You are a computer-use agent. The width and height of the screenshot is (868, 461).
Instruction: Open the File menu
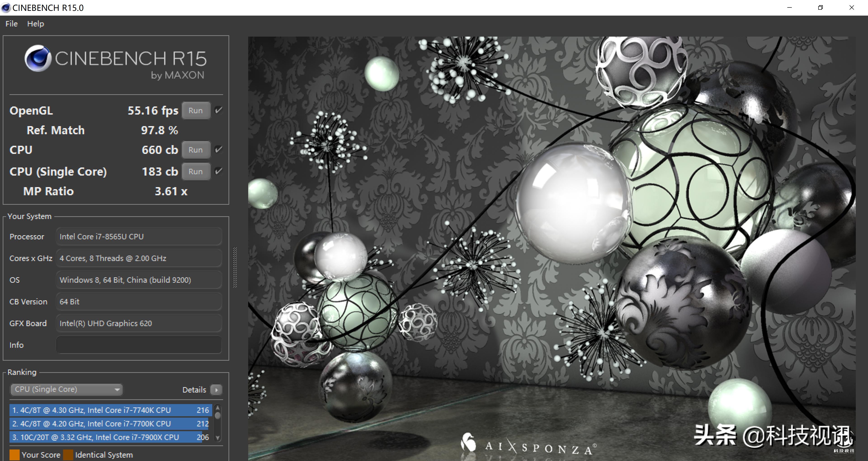[x=12, y=24]
